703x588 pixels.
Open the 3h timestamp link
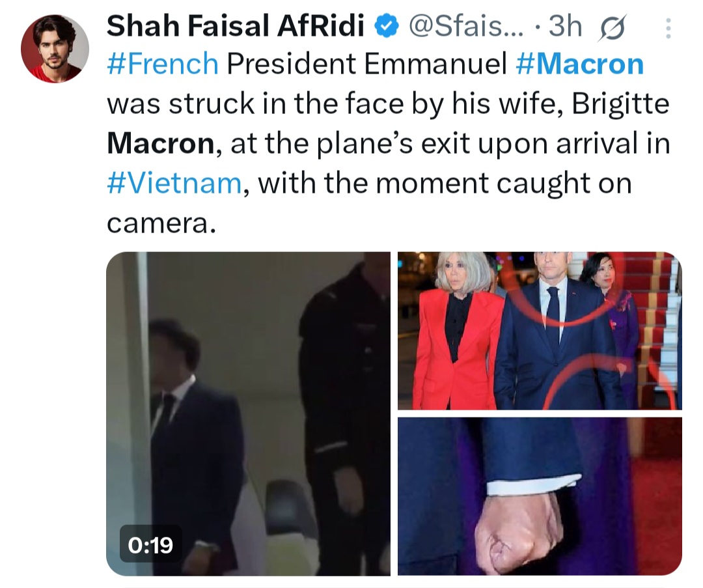coord(565,27)
